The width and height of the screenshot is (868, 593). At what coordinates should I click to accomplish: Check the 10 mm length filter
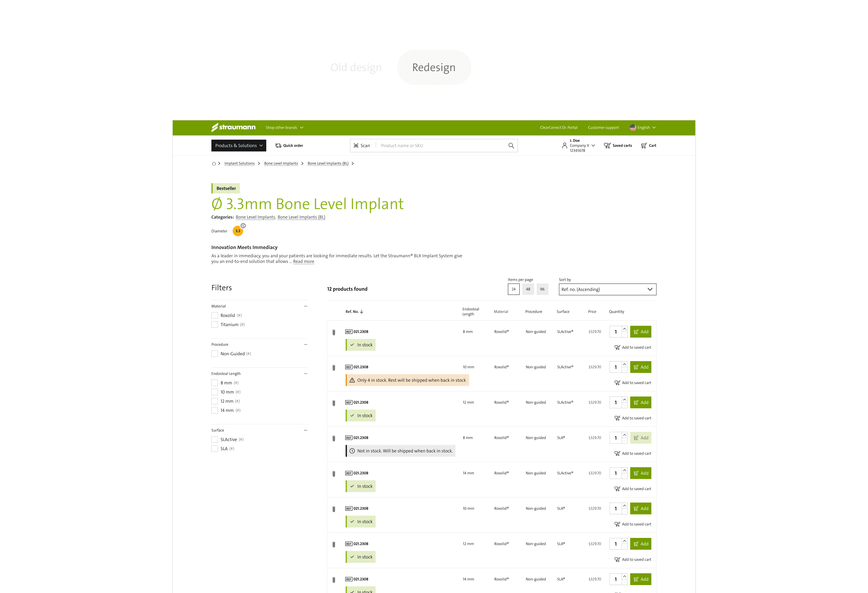click(215, 392)
